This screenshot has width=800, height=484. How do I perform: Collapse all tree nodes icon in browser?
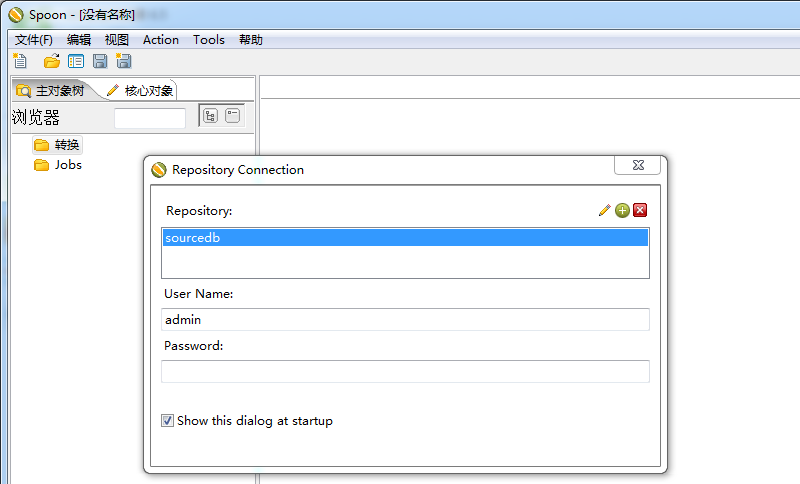click(233, 116)
